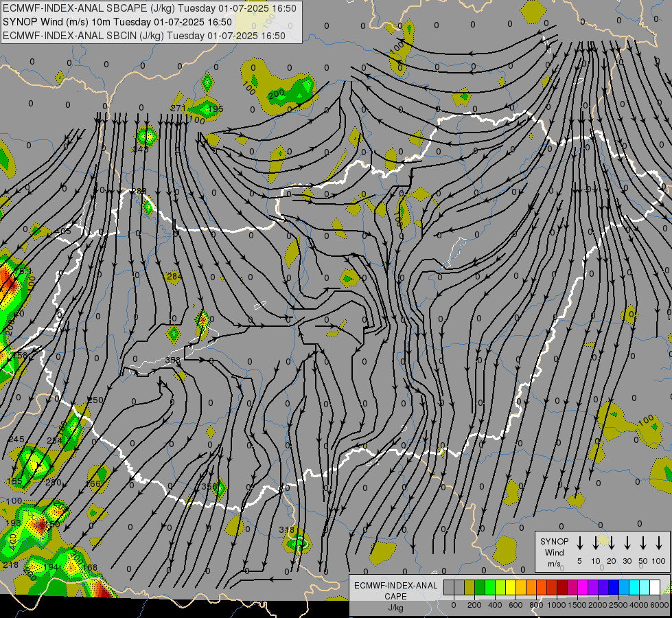Viewport: 672px width, 618px height.
Task: Click the 318 value on the map
Action: [x=287, y=530]
